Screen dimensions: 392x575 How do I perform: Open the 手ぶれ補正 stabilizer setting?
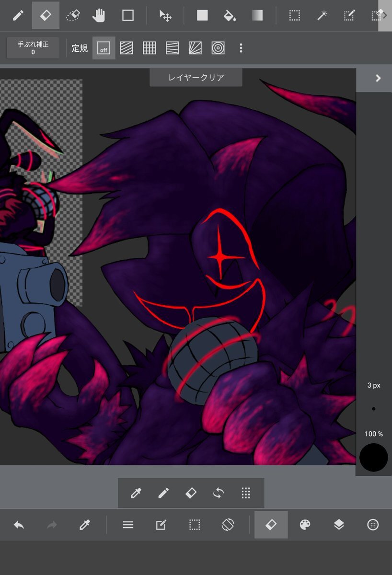[x=33, y=48]
